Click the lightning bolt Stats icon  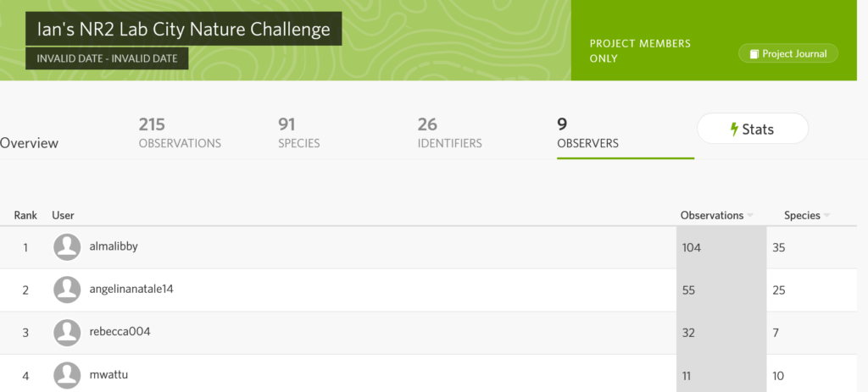pyautogui.click(x=734, y=130)
